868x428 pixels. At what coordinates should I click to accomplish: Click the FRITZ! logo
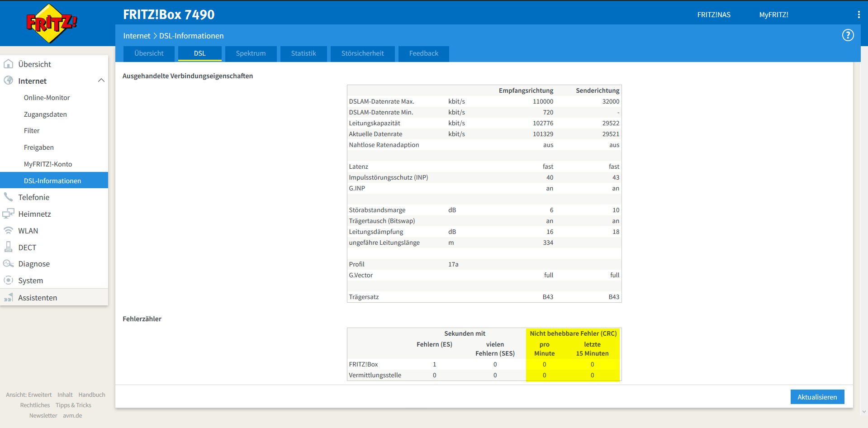[52, 23]
